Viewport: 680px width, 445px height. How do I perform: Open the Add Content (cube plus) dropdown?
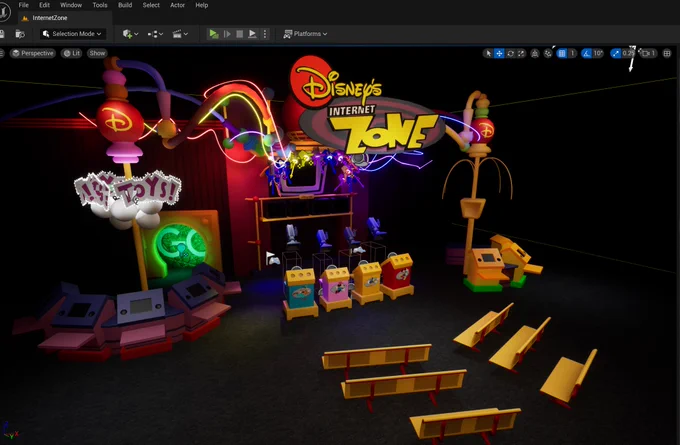(x=130, y=34)
